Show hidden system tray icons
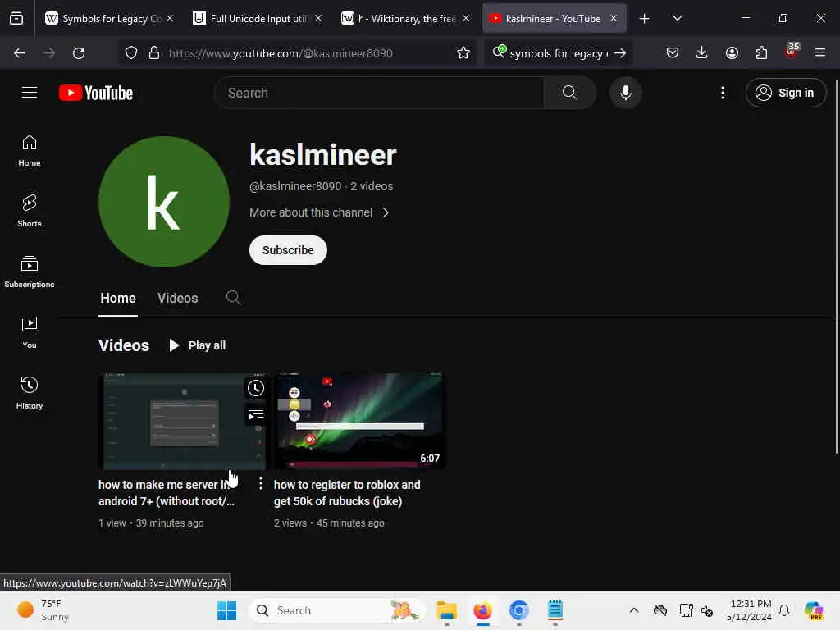The image size is (840, 630). coord(634,610)
